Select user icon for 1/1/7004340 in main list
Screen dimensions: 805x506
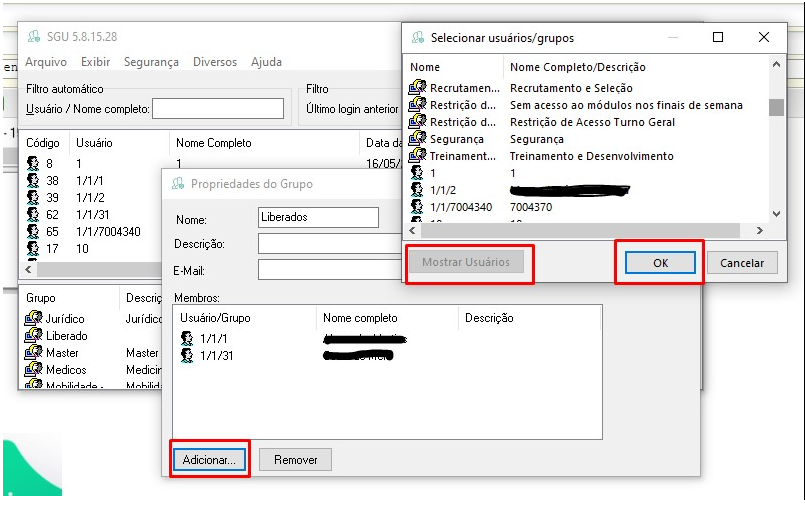coord(33,231)
